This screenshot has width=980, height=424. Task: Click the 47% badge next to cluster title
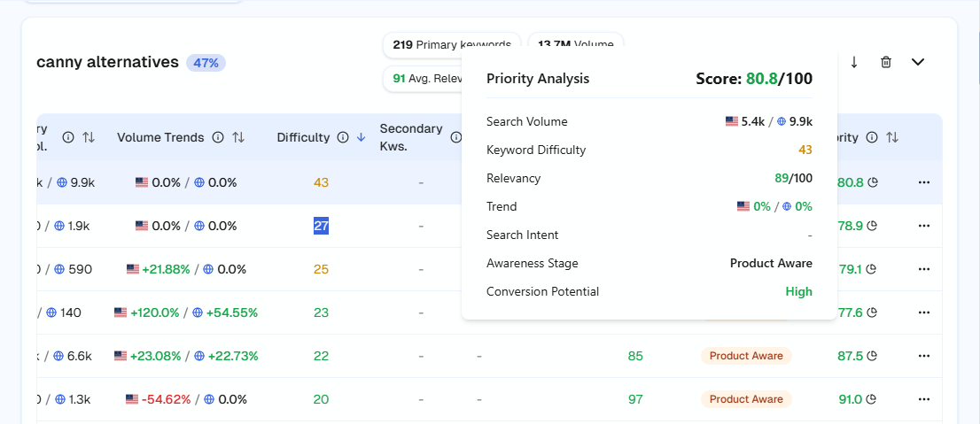[206, 63]
